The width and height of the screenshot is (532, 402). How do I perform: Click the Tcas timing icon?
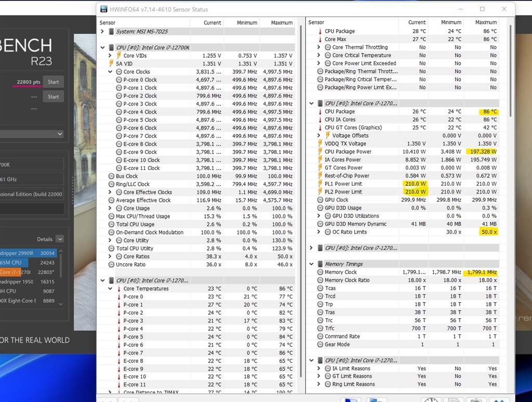coord(320,288)
